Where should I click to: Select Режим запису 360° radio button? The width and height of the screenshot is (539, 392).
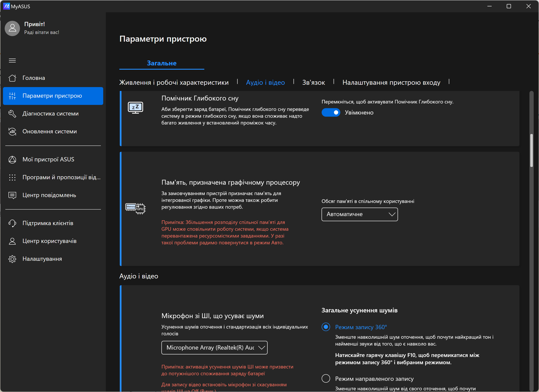(326, 327)
